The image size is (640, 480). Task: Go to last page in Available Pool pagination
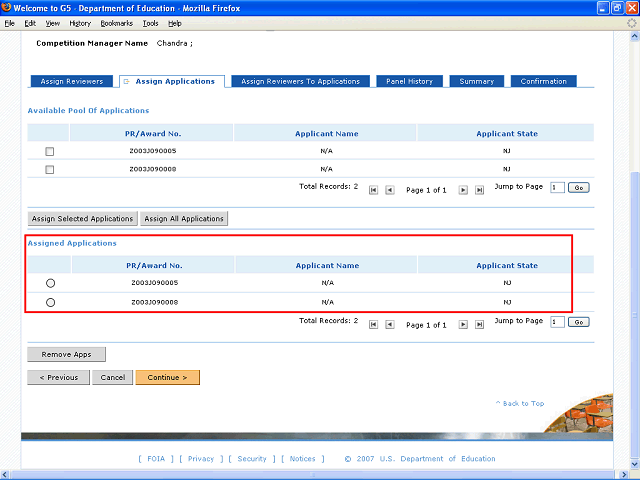click(x=479, y=189)
